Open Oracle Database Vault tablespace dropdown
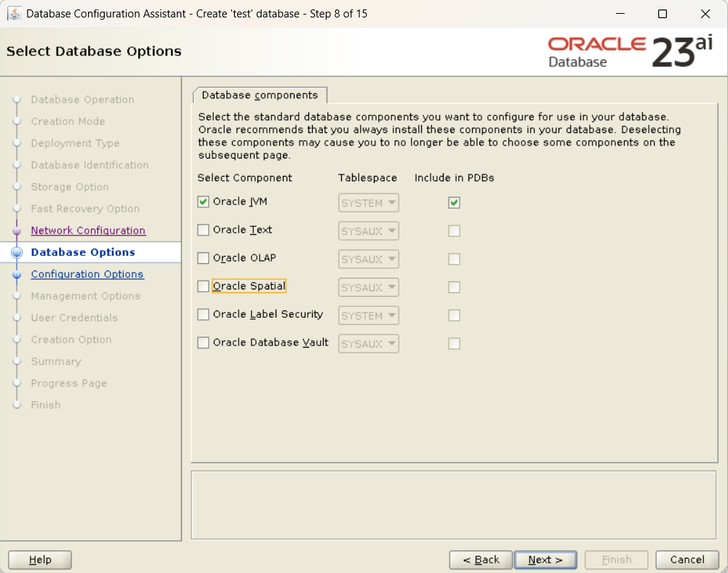 pos(368,344)
